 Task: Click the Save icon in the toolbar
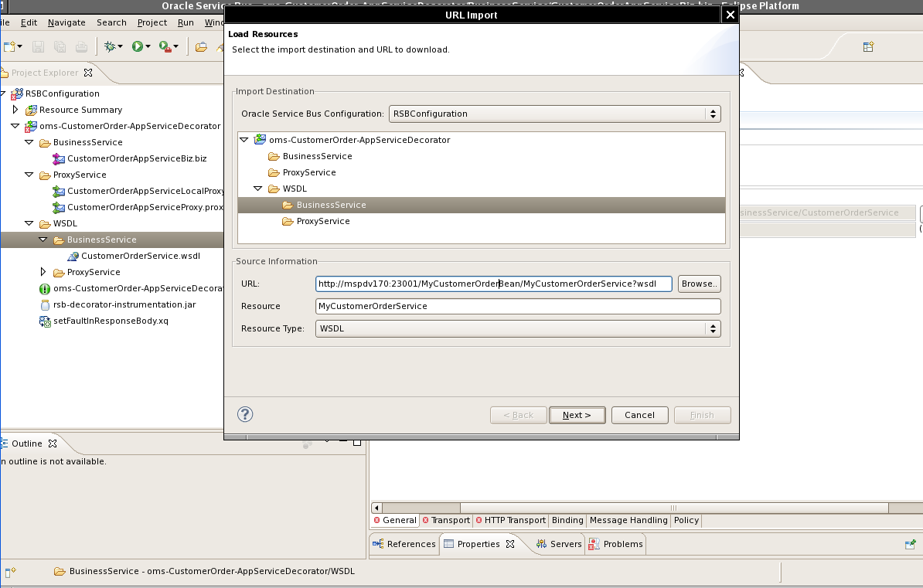point(38,46)
